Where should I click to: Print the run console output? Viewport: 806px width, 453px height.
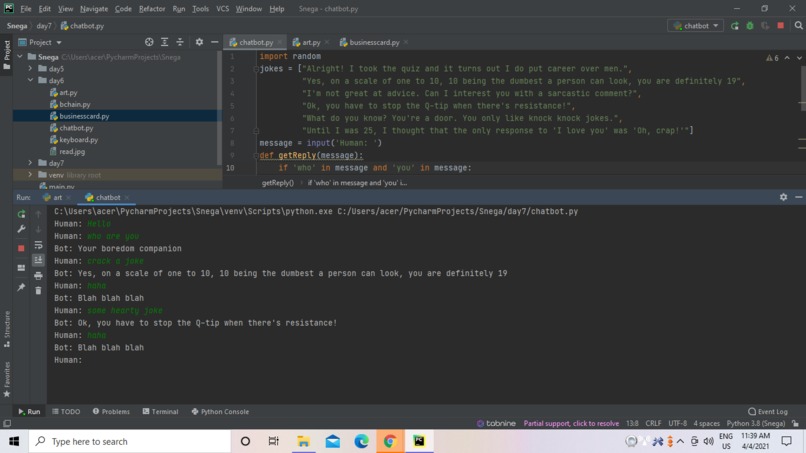tap(38, 276)
